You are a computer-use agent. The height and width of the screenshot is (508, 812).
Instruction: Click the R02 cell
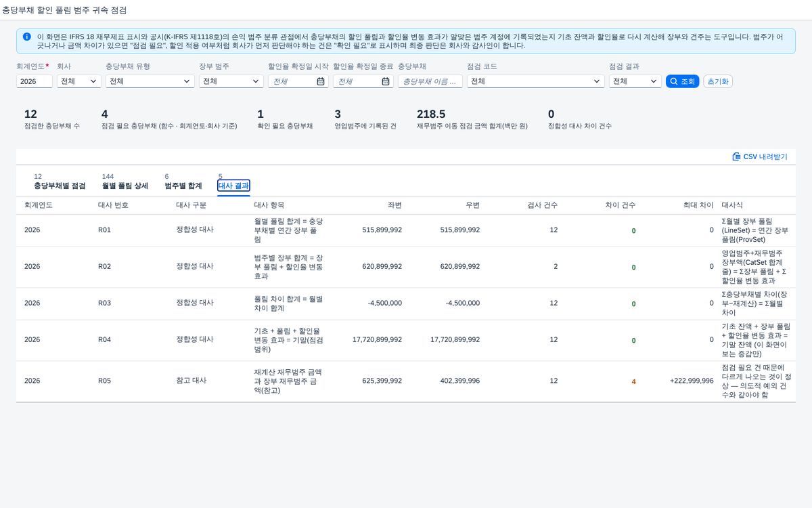104,267
